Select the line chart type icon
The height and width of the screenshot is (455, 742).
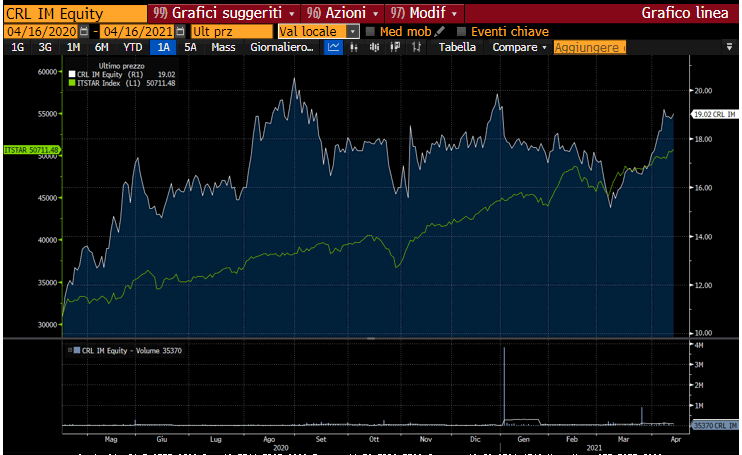coord(334,47)
